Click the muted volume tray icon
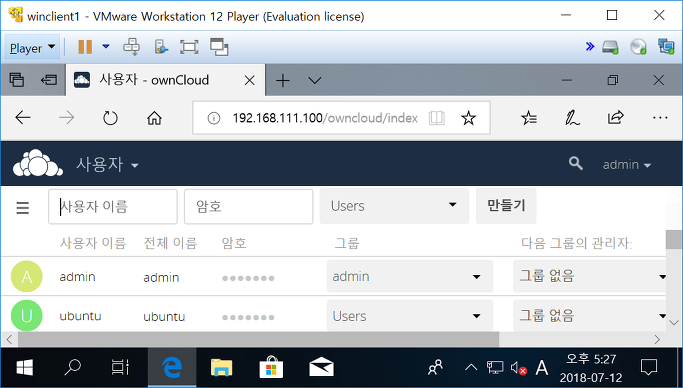 tap(518, 368)
